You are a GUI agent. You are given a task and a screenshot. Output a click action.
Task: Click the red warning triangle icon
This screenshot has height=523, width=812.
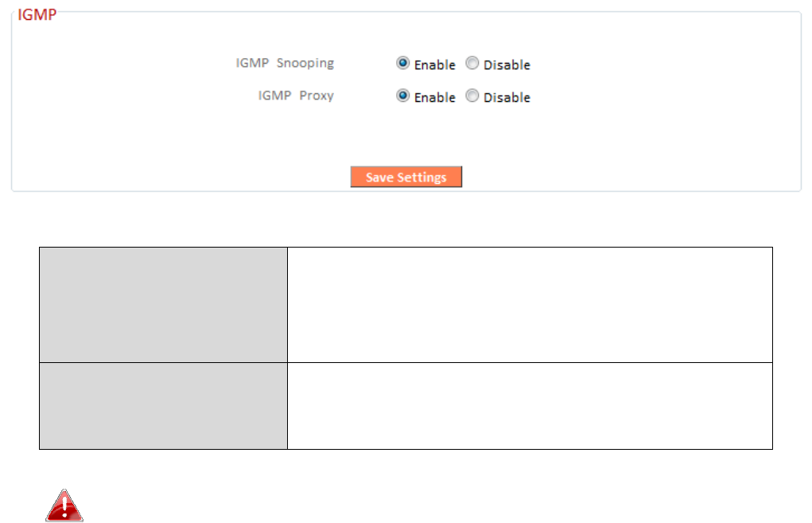(x=64, y=507)
